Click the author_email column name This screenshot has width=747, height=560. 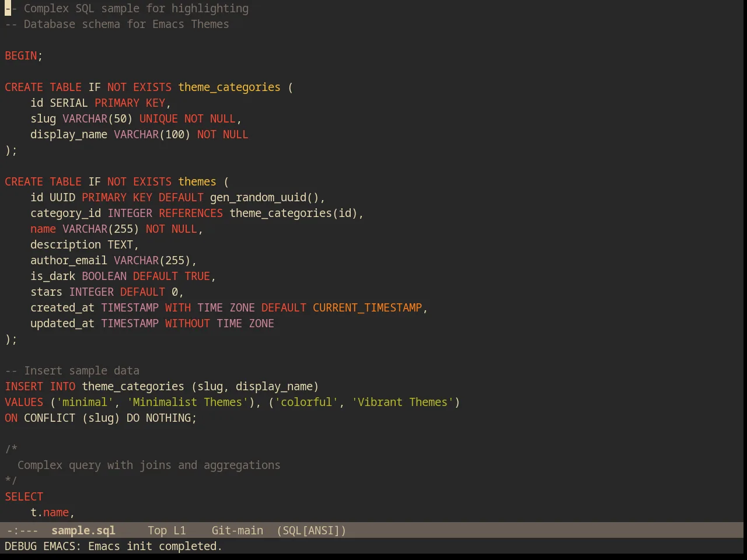(69, 260)
